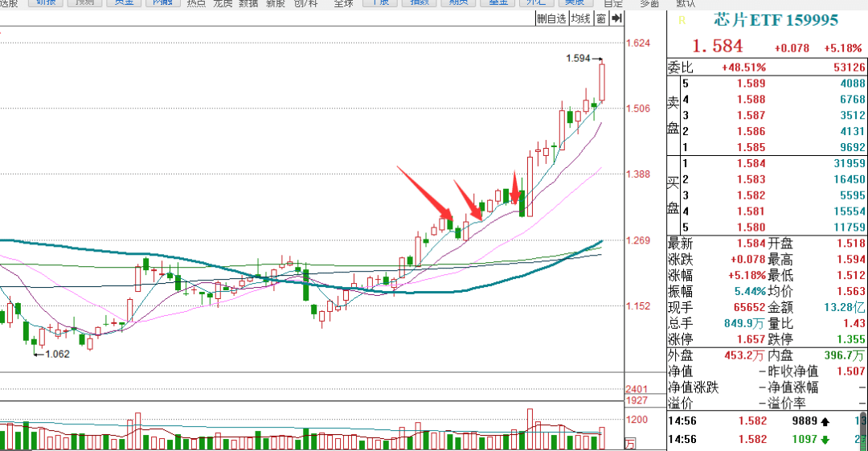The height and width of the screenshot is (451, 868).
Task: Click the 1.062 low price marker
Action: (x=57, y=354)
